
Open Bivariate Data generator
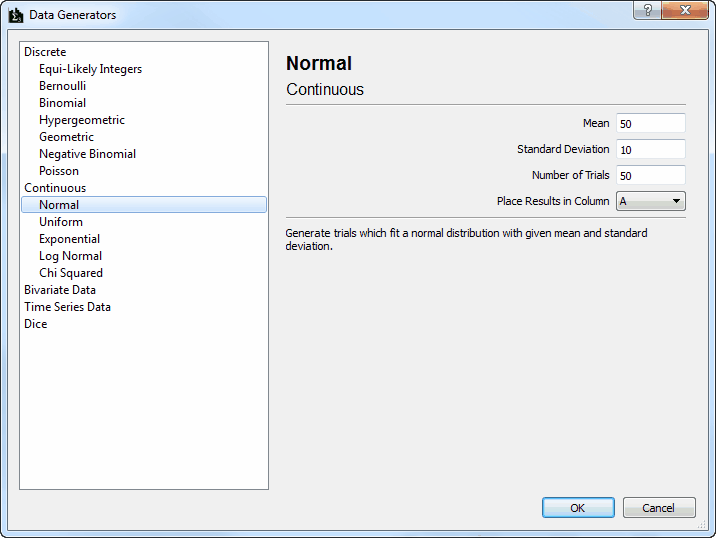click(60, 290)
